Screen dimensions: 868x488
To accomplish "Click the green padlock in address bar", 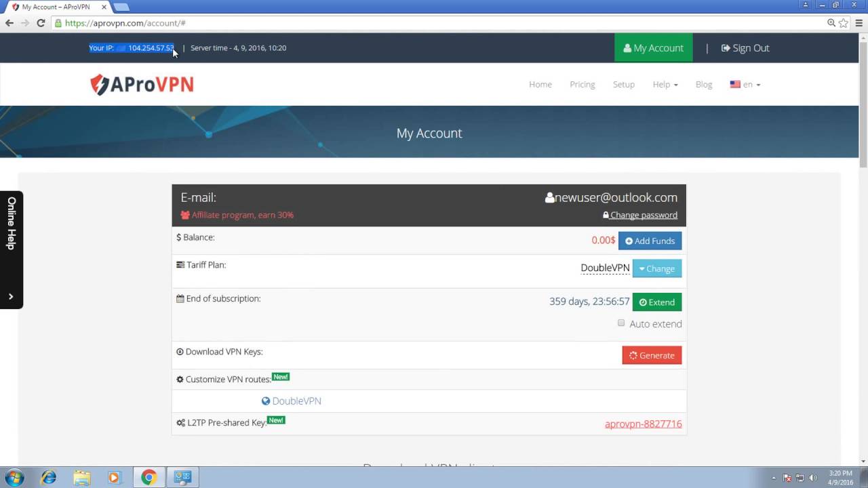I will coord(58,23).
